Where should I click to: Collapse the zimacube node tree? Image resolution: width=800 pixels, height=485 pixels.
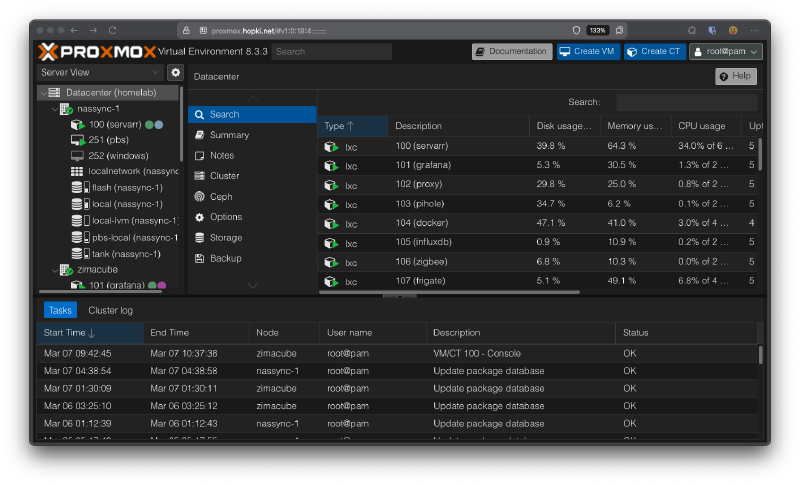(54, 270)
